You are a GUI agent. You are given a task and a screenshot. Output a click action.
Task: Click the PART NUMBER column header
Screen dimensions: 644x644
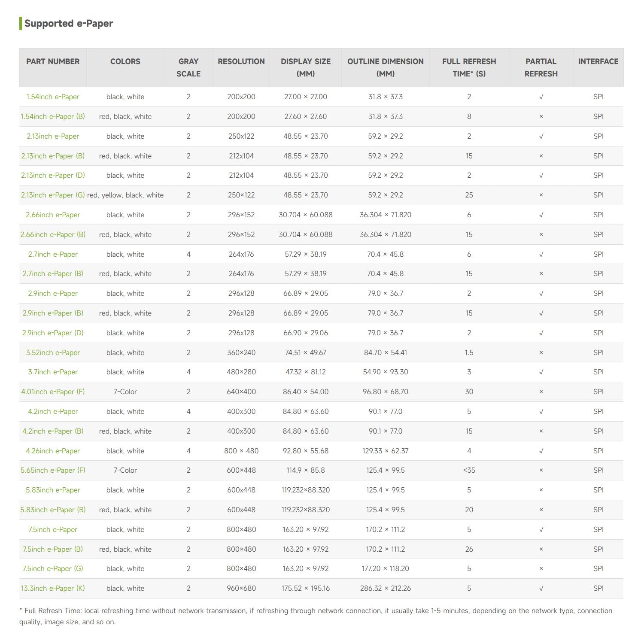click(x=53, y=61)
